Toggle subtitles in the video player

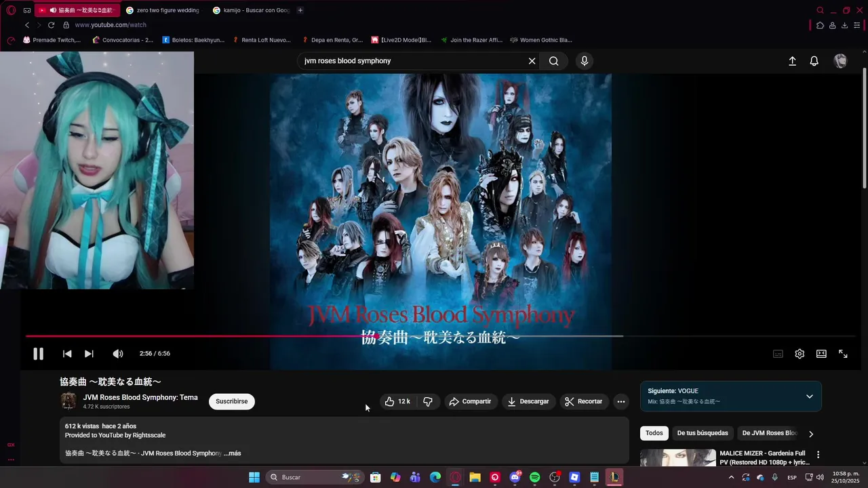pos(778,354)
